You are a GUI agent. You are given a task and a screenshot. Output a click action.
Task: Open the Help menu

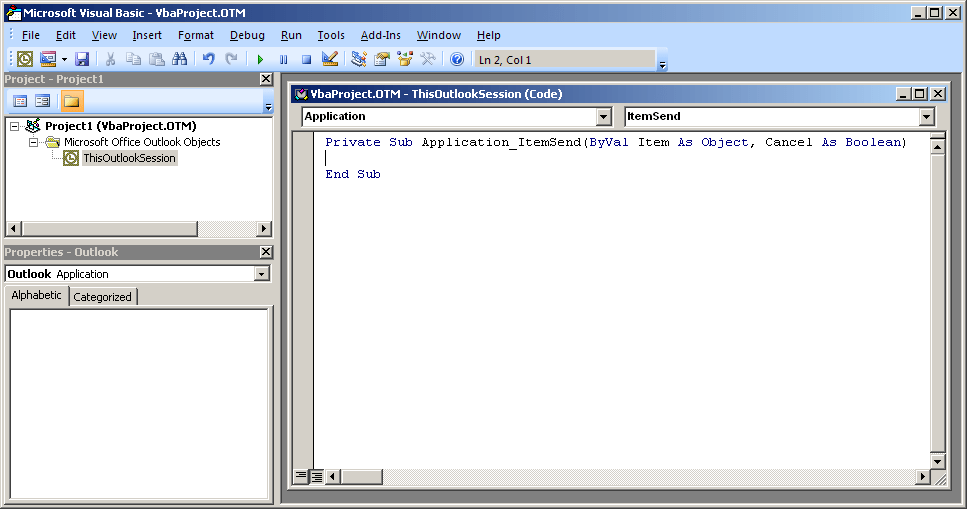[488, 35]
